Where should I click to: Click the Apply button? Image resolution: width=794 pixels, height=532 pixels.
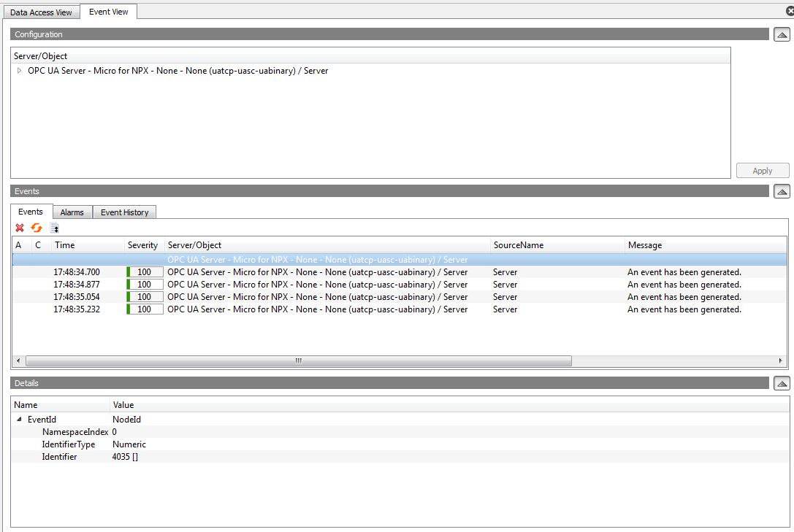click(762, 171)
